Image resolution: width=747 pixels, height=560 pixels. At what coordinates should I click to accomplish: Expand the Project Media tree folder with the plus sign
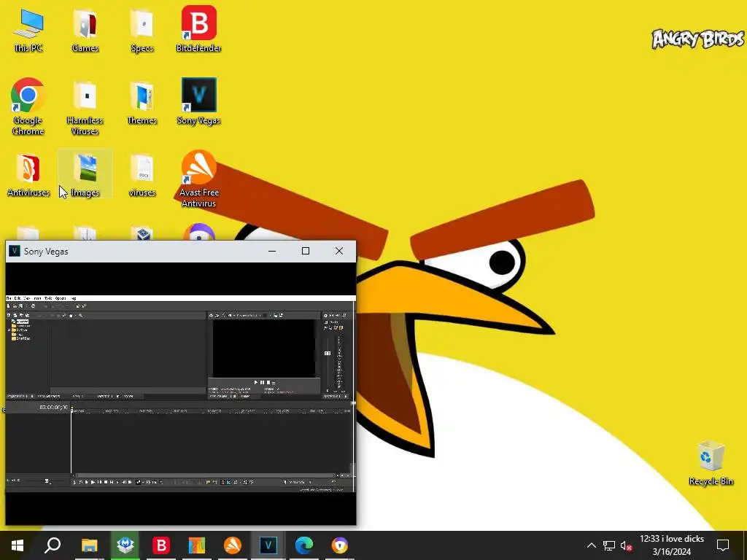tap(9, 330)
